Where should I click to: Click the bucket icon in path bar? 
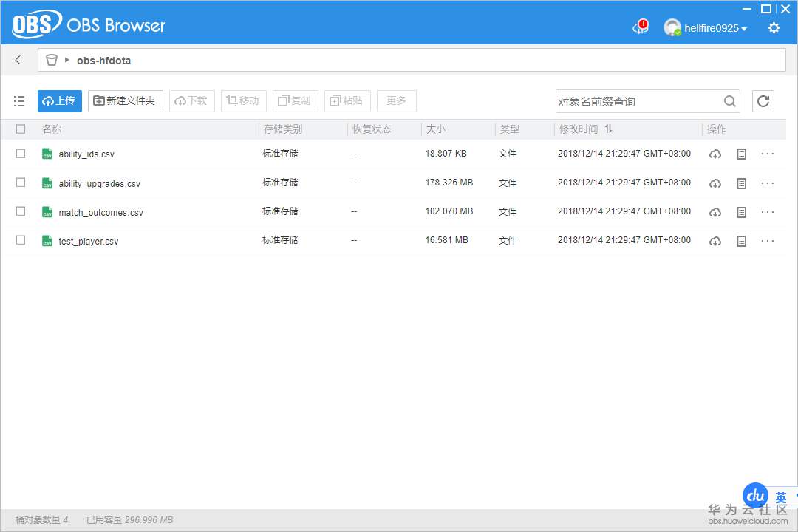point(52,60)
